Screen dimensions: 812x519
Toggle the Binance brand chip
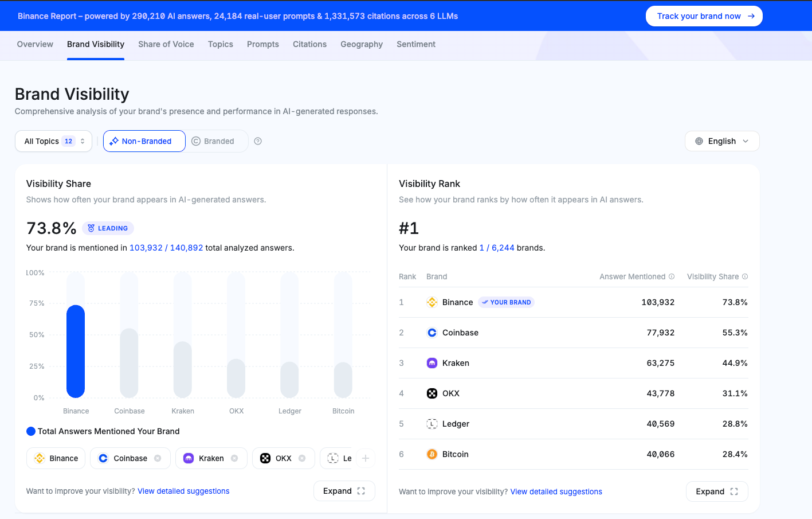[56, 458]
